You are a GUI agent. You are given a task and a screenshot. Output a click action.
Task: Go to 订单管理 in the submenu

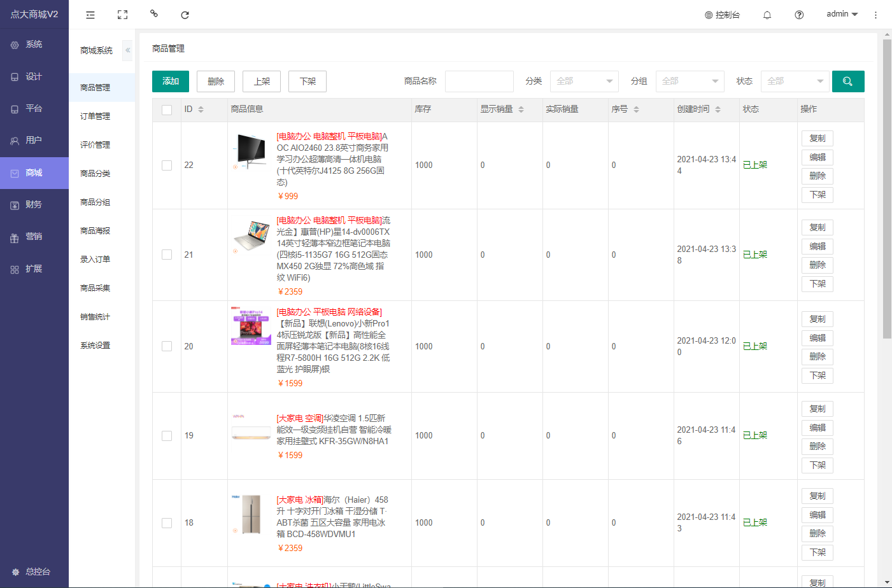click(96, 116)
